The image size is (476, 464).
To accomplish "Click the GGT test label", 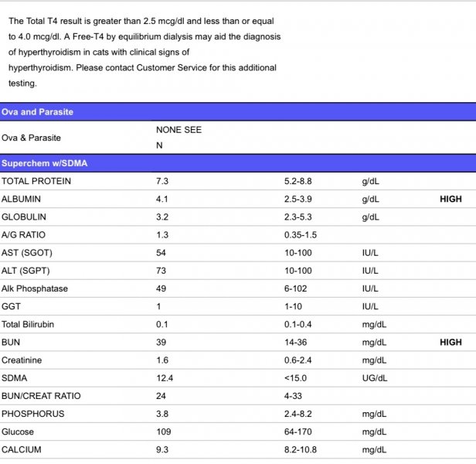I will tap(11, 306).
